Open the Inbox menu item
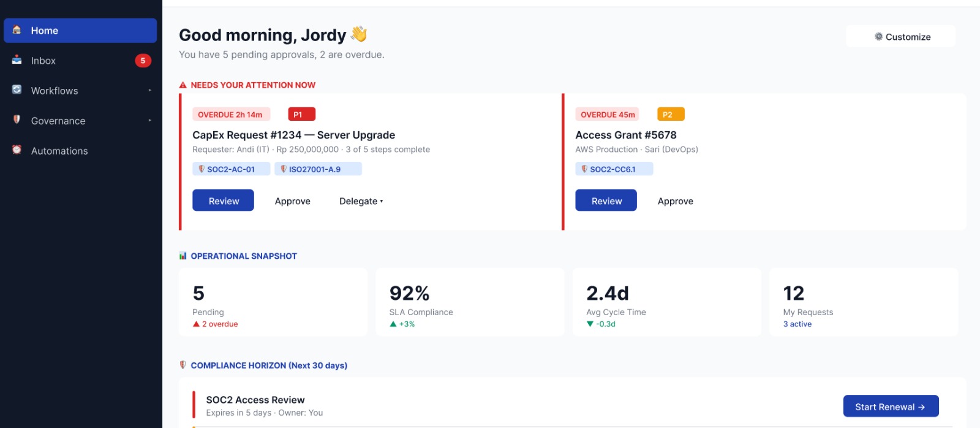The height and width of the screenshot is (428, 980). pyautogui.click(x=80, y=61)
